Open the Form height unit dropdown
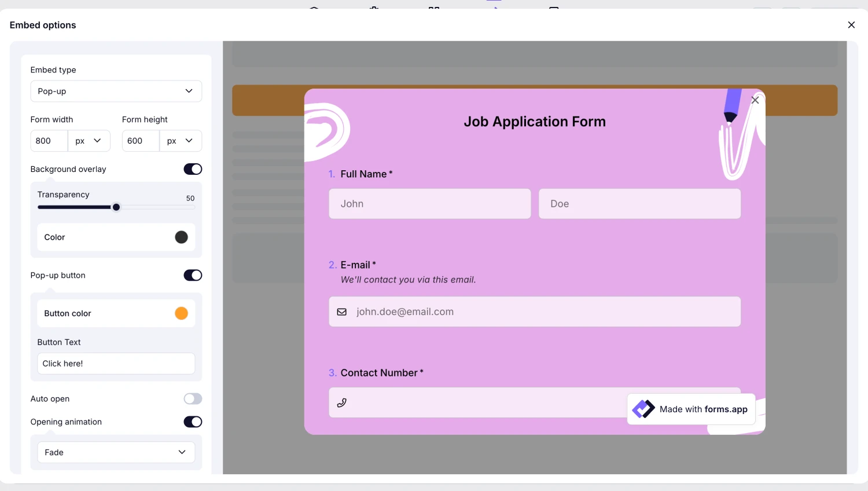868x491 pixels. [x=180, y=141]
